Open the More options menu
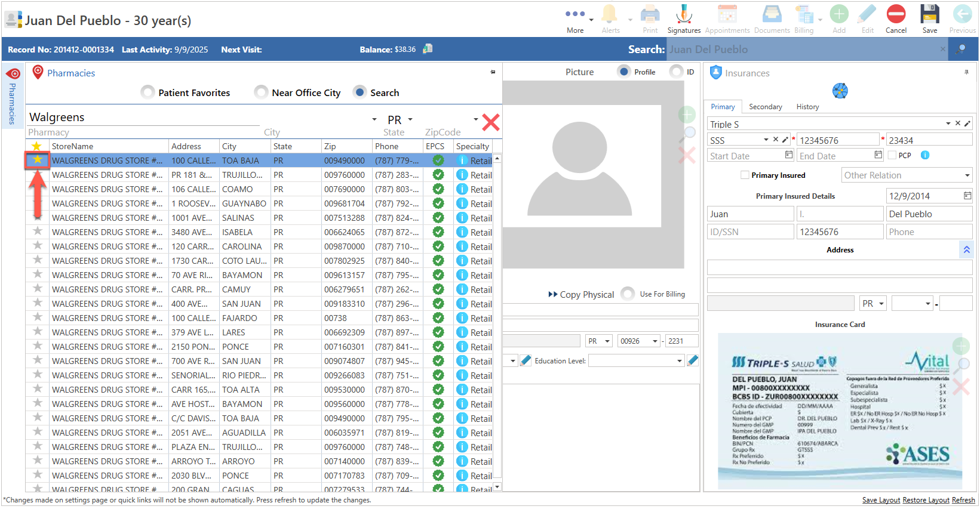 click(575, 19)
